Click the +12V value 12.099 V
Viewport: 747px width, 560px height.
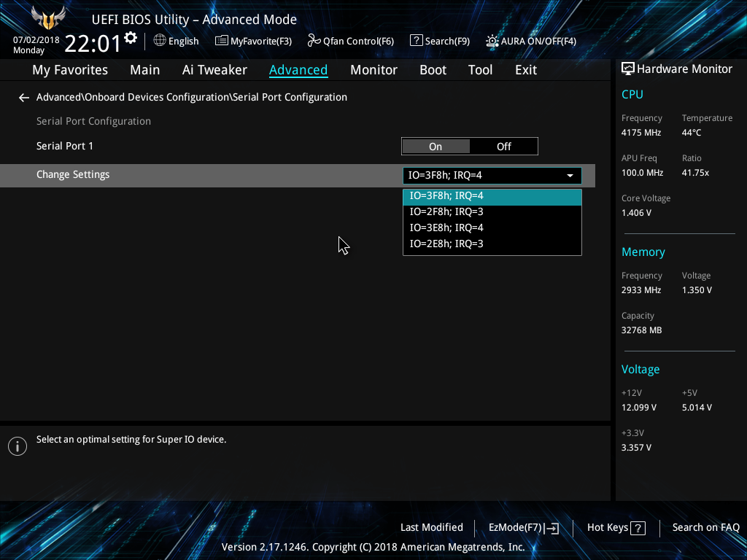[639, 408]
